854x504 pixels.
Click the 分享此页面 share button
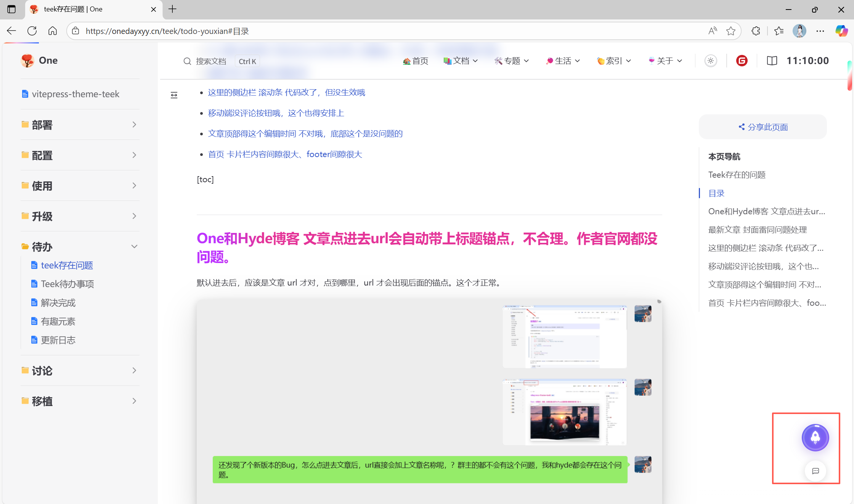point(763,127)
